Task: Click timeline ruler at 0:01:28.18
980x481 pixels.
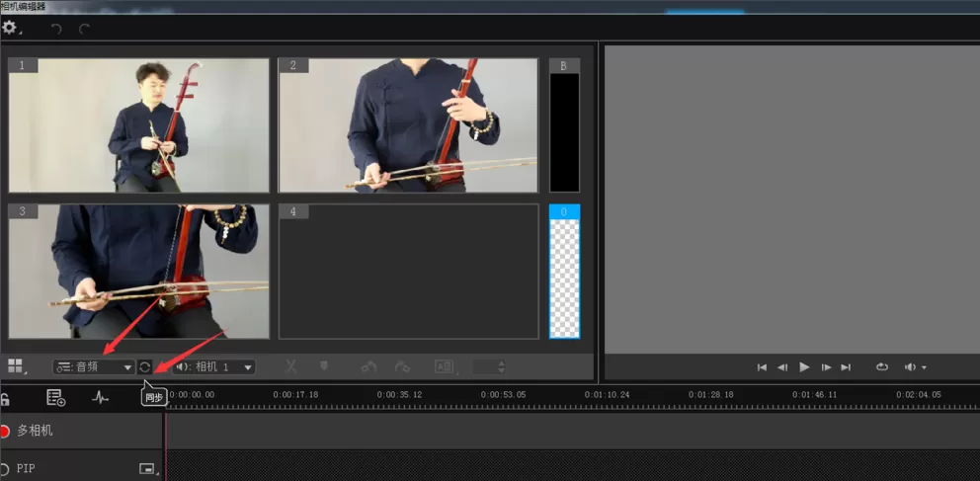Action: click(711, 395)
